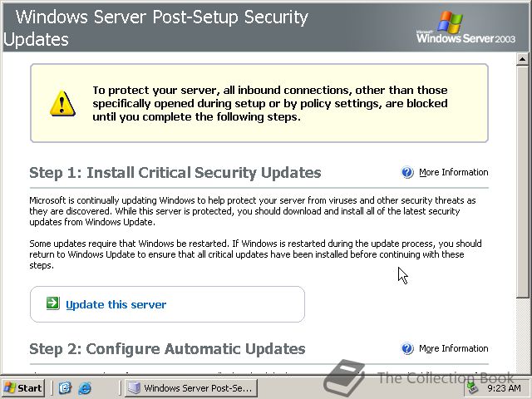The image size is (532, 399).
Task: Click the scrollbar up arrow
Action: 523,59
